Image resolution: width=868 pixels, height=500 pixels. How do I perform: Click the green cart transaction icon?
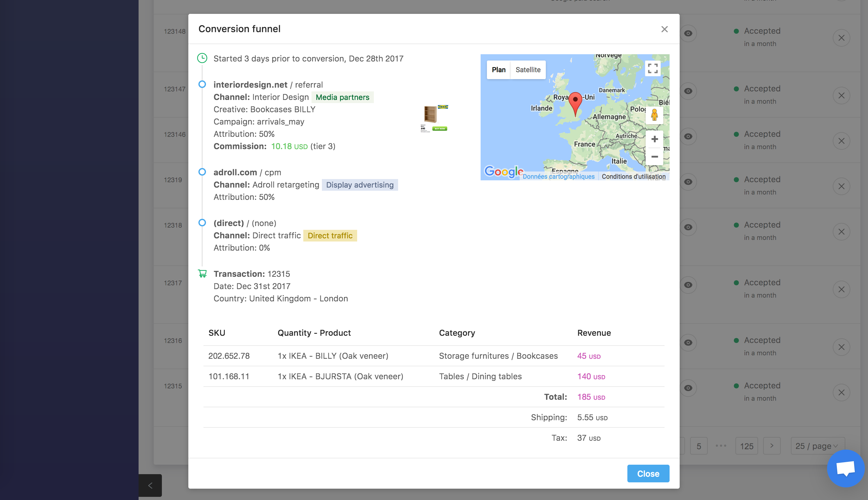tap(203, 274)
